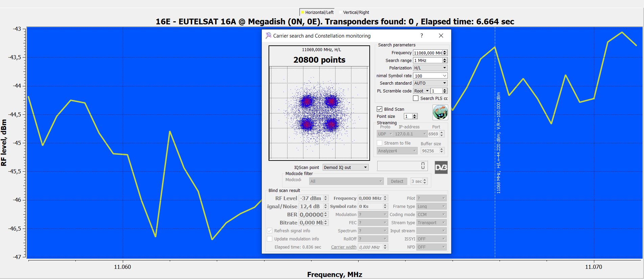Click the Point size spin box

[411, 116]
